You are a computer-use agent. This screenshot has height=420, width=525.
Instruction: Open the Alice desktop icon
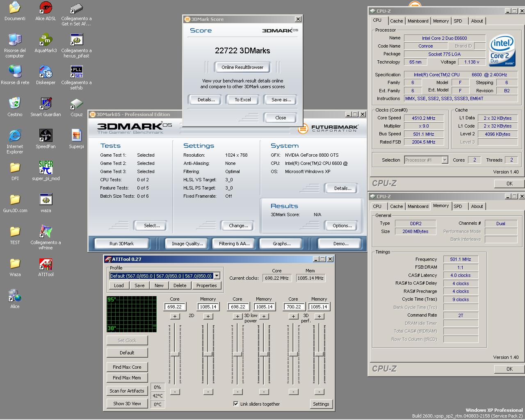pyautogui.click(x=15, y=299)
